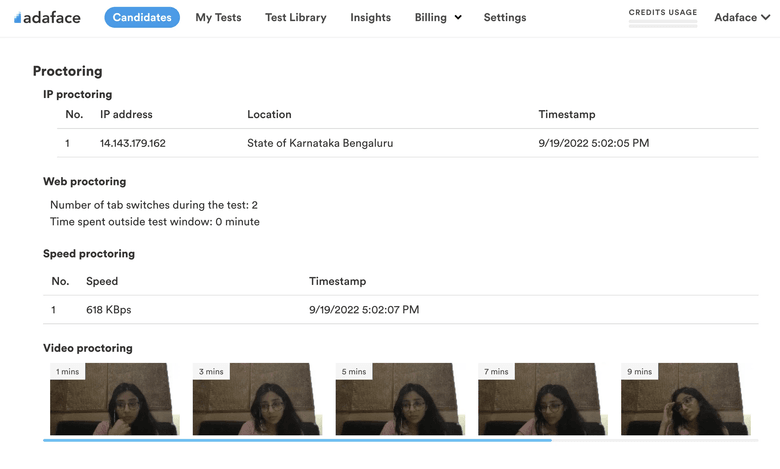780x469 pixels.
Task: Click the video proctoring horizontal scrollbar
Action: [297, 440]
